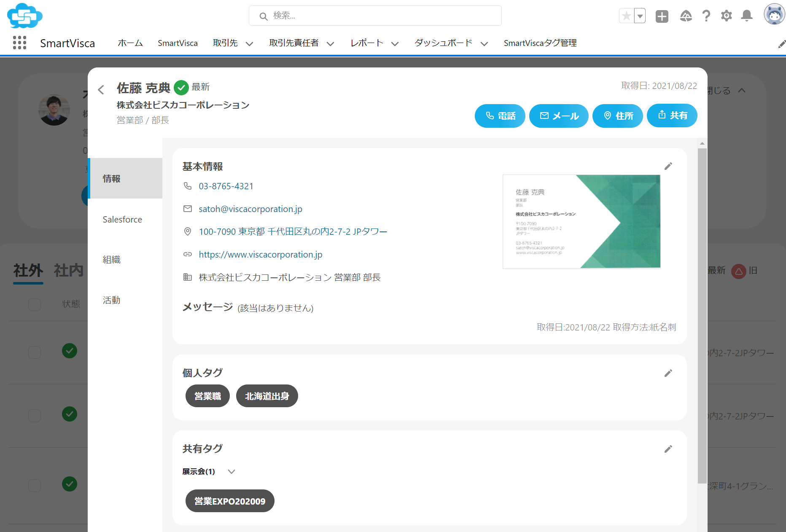Select the 組織 side tab
The width and height of the screenshot is (786, 532).
coord(126,260)
